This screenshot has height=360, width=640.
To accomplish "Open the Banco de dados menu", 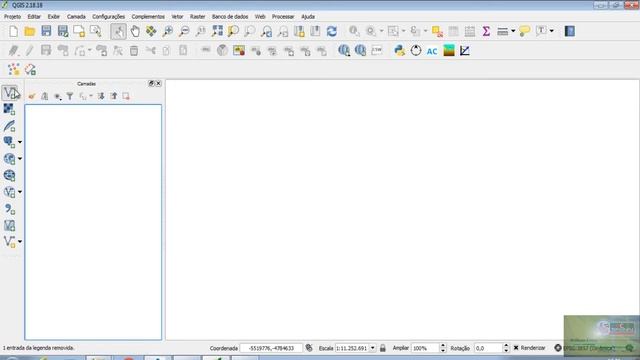I will tap(230, 17).
